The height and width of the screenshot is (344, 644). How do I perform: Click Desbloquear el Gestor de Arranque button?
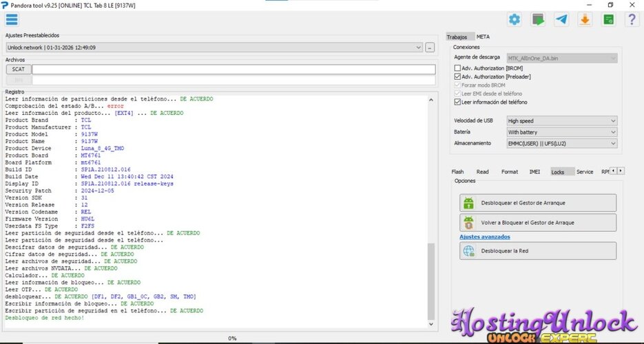point(538,203)
